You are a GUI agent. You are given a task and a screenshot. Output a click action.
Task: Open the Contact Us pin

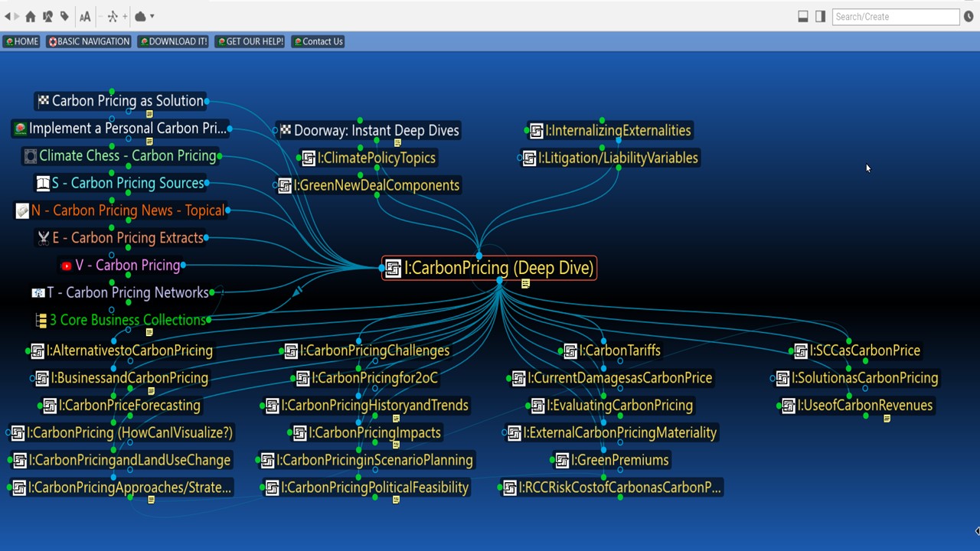(x=318, y=41)
